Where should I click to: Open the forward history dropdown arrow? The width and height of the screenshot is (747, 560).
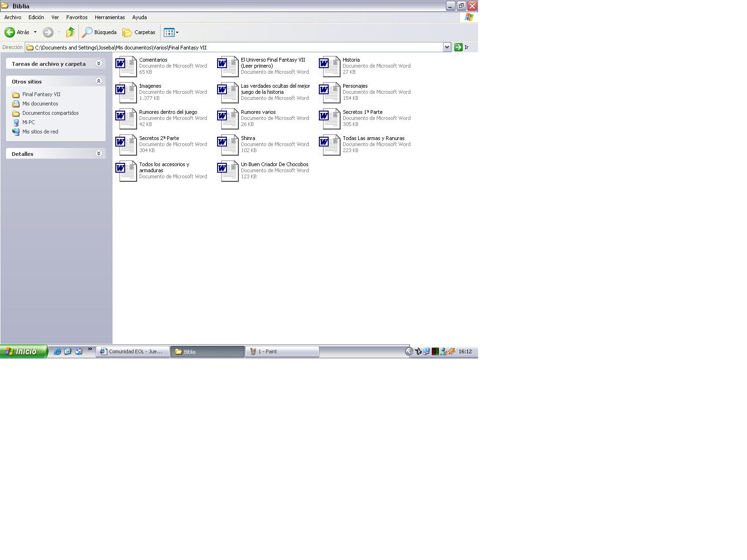[59, 32]
